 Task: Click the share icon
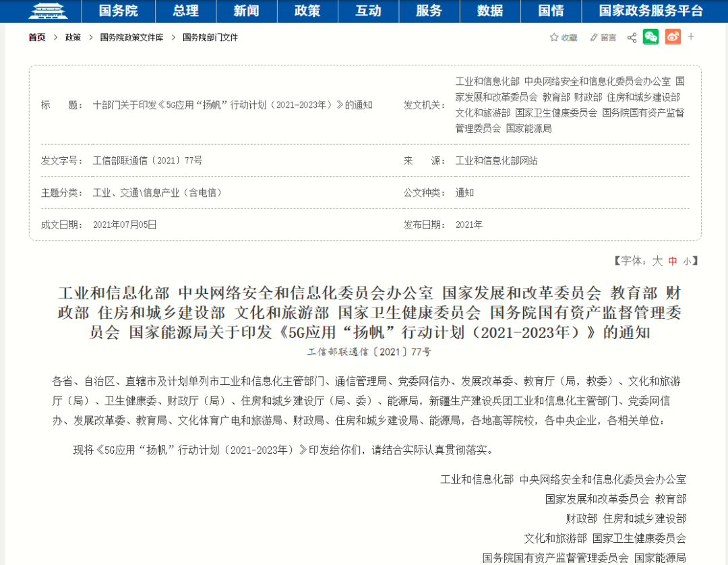(632, 38)
